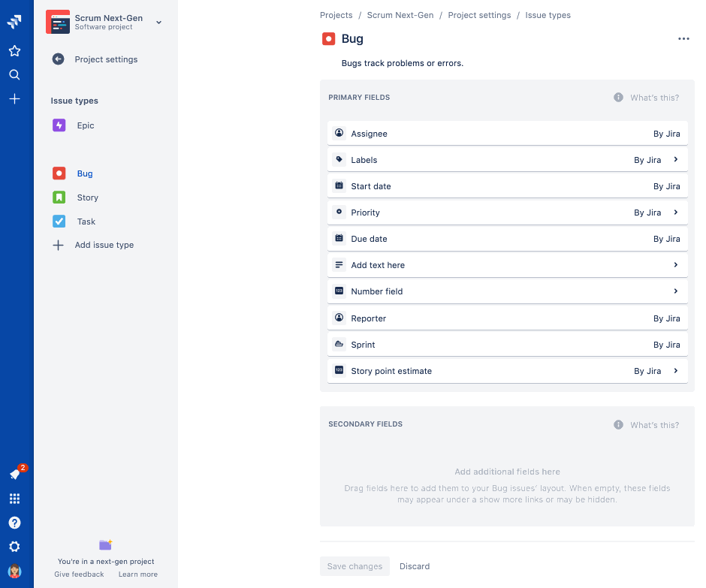
Task: Click By Jira on Reporter row
Action: [667, 318]
